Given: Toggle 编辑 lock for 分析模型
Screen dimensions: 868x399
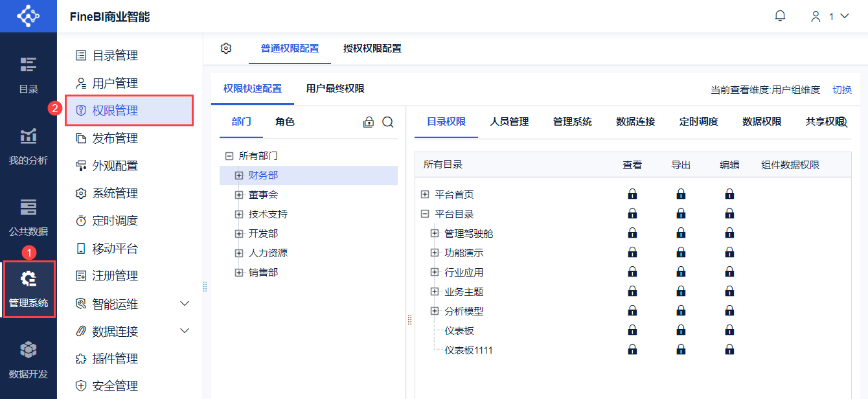Looking at the screenshot, I should (x=729, y=310).
